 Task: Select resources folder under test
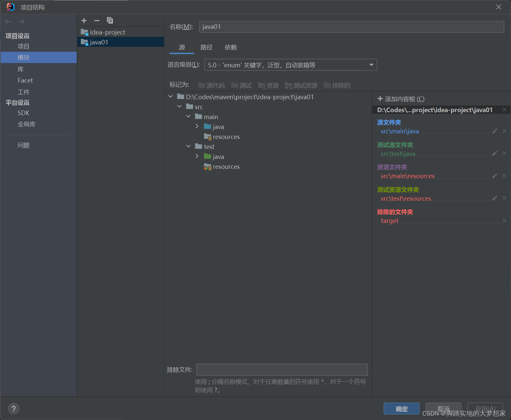click(x=226, y=167)
